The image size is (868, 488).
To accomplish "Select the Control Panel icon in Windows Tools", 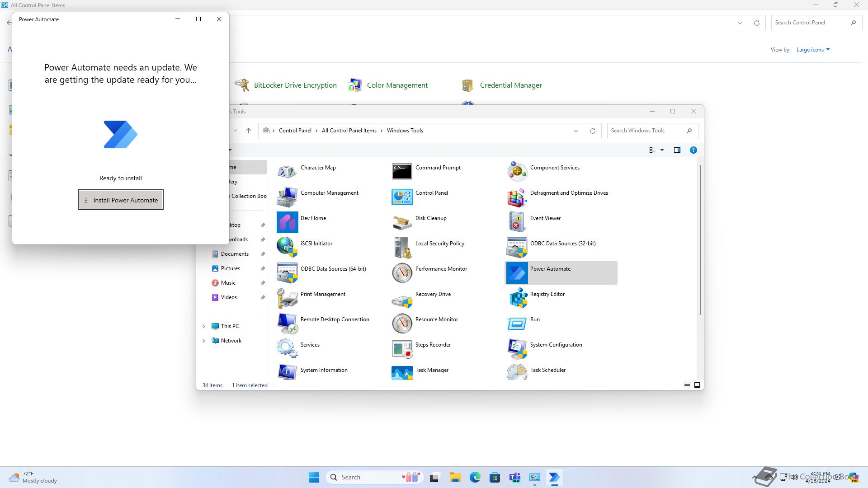I will click(x=402, y=197).
